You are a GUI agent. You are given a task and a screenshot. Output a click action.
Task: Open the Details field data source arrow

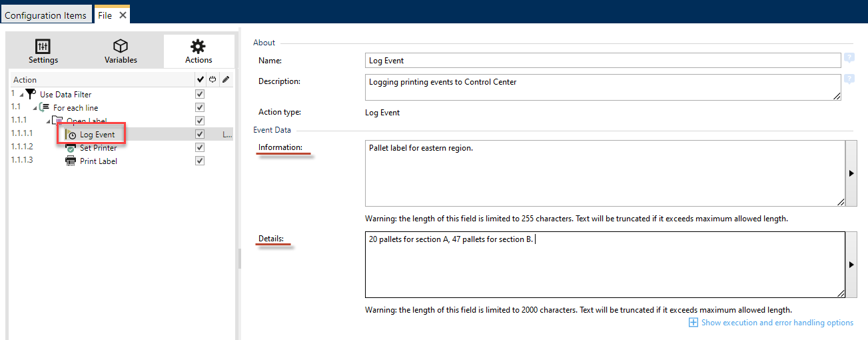coord(851,265)
